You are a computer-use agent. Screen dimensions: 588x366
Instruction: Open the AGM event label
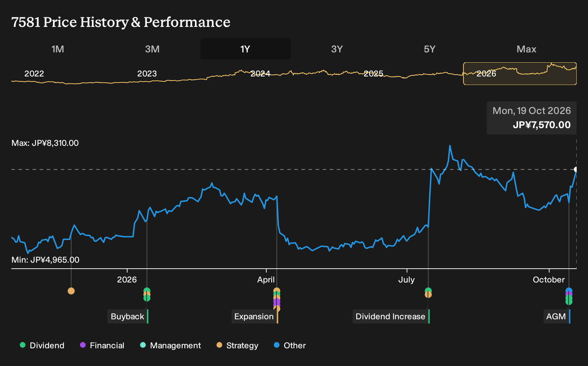click(x=557, y=316)
